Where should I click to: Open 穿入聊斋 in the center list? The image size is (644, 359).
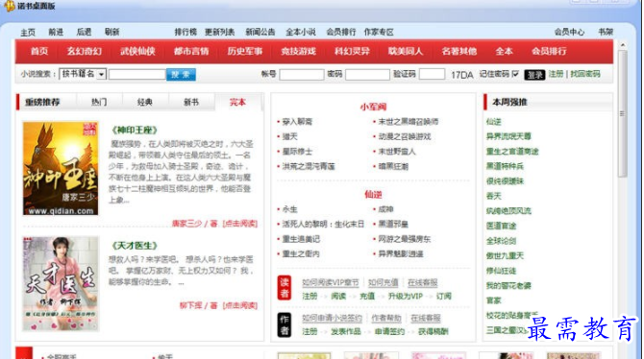click(x=297, y=122)
